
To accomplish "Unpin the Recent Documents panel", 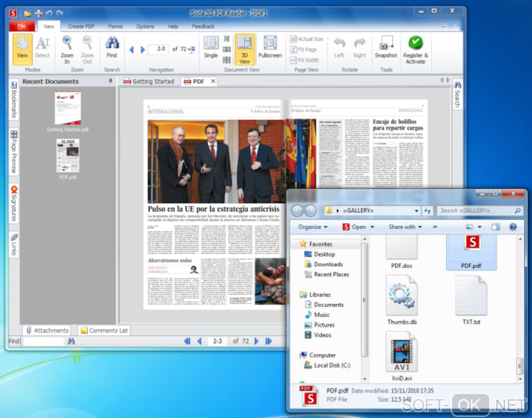I will 110,81.
